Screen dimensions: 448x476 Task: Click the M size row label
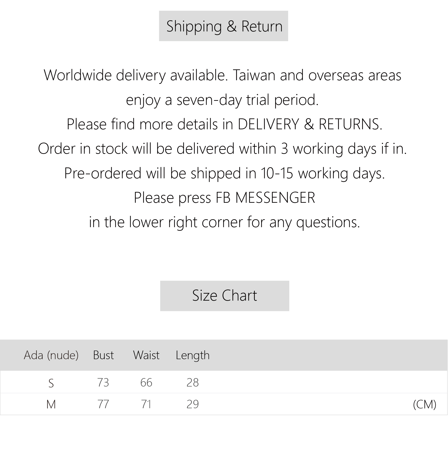pyautogui.click(x=51, y=404)
